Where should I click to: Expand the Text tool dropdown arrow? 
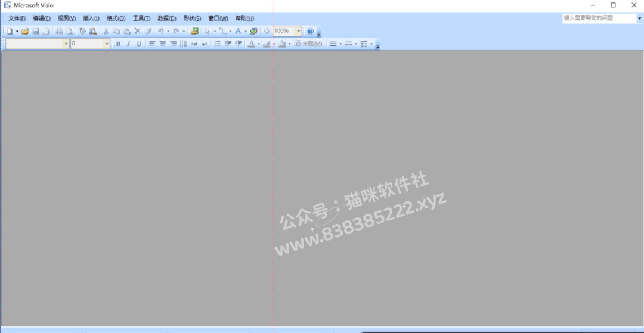tap(246, 31)
